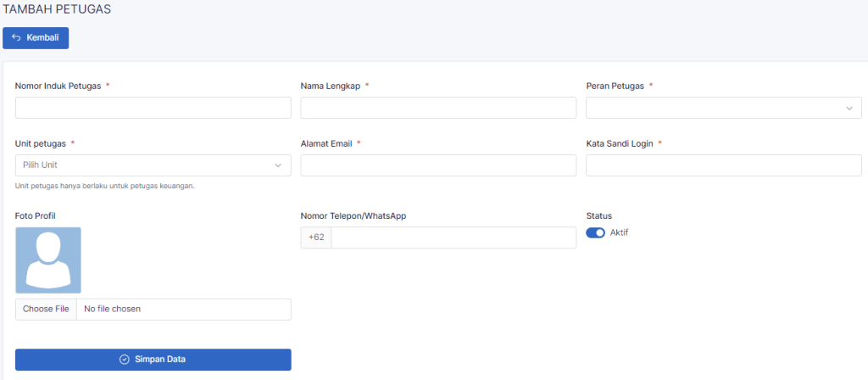Click the Aktif label beside the switch
868x380 pixels.
click(x=619, y=232)
